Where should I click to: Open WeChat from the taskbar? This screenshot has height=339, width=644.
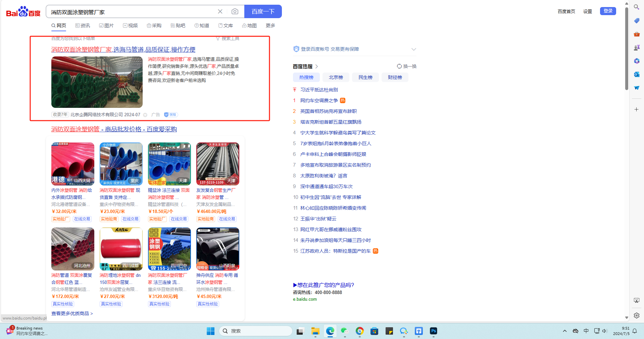[345, 331]
